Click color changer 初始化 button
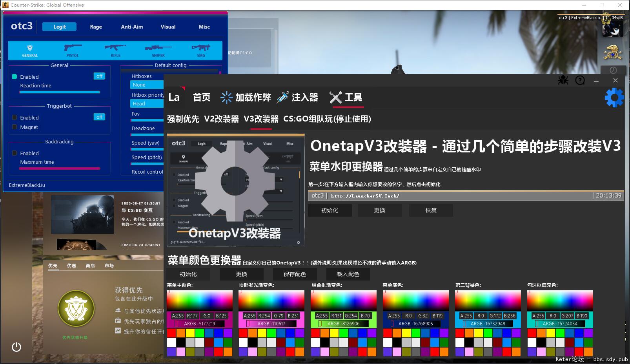This screenshot has height=364, width=630. (188, 274)
